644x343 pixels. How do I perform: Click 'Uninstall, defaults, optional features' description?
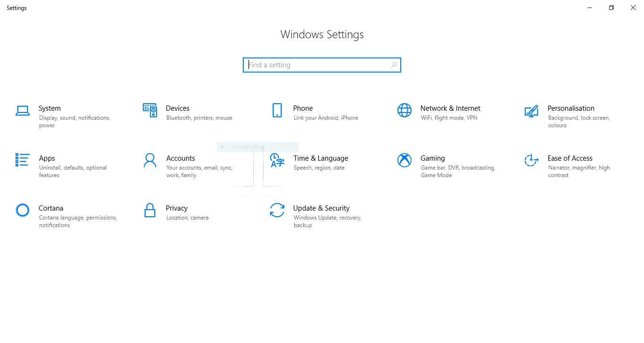click(x=73, y=171)
